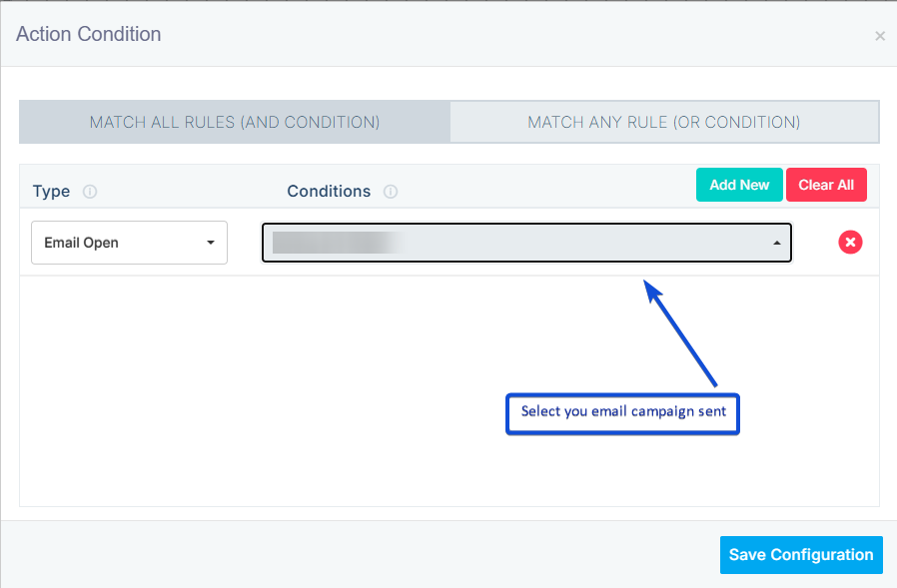This screenshot has width=897, height=588.
Task: Remove the rule with red X icon
Action: click(x=850, y=243)
